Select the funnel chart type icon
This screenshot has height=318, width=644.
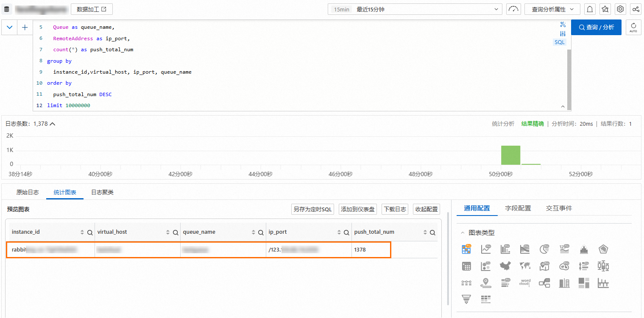tap(466, 299)
